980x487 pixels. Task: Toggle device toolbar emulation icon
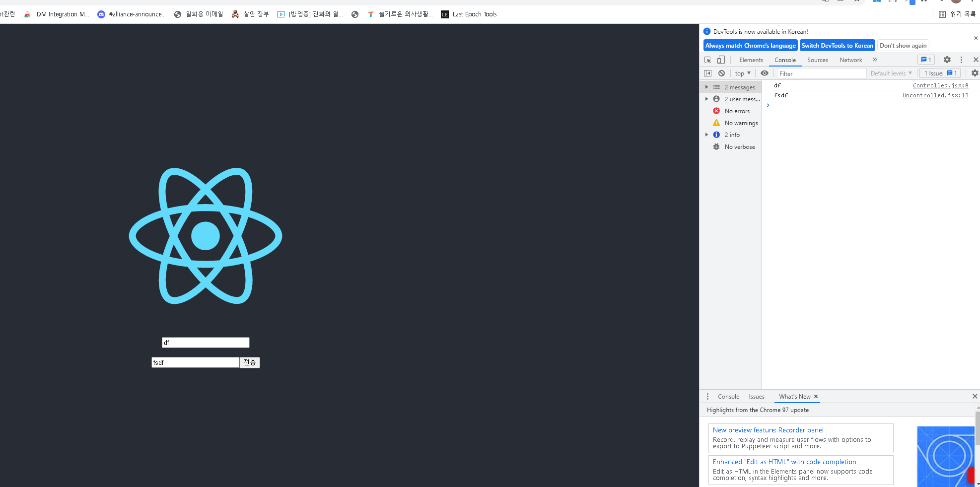coord(721,60)
